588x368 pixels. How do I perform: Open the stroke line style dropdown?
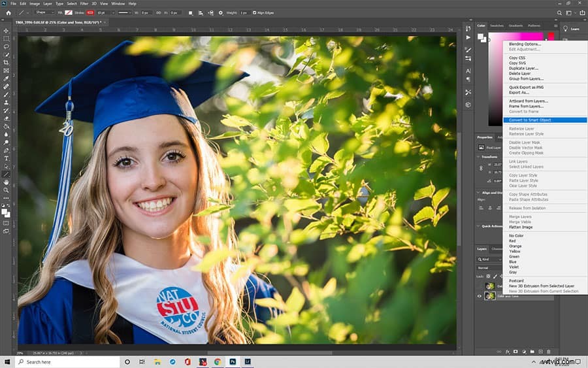(123, 13)
